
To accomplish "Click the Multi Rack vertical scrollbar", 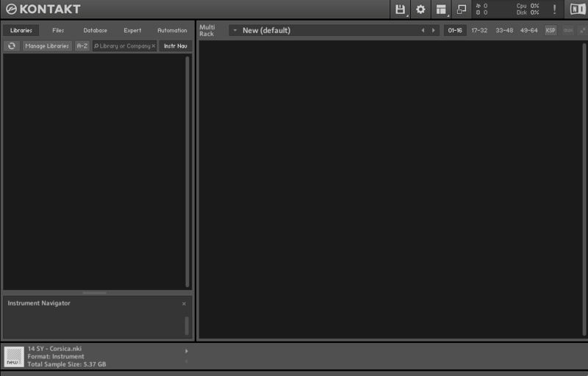I will [584, 189].
